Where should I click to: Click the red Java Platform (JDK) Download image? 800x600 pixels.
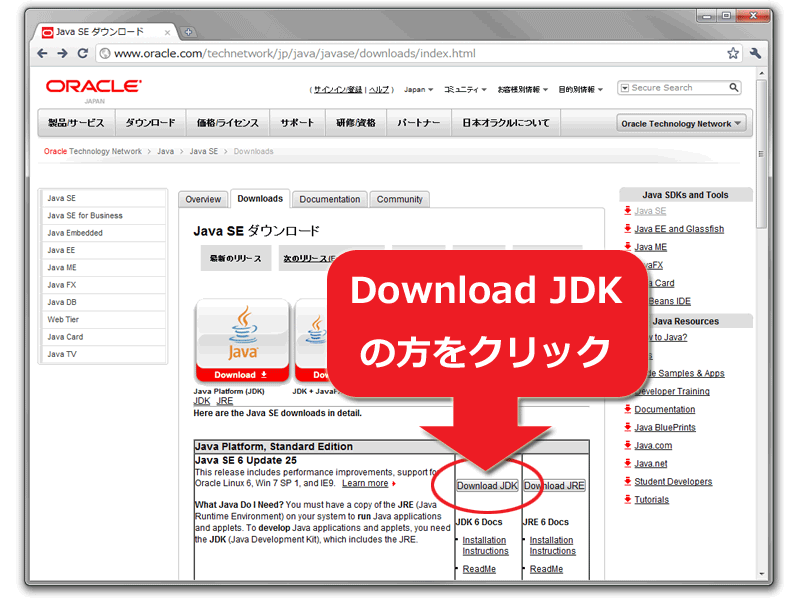click(x=242, y=340)
